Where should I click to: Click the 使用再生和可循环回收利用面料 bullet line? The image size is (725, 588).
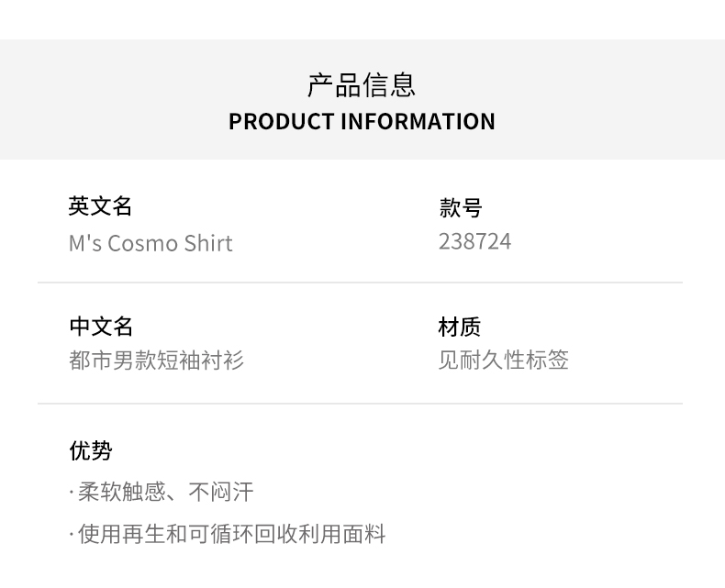click(x=231, y=534)
